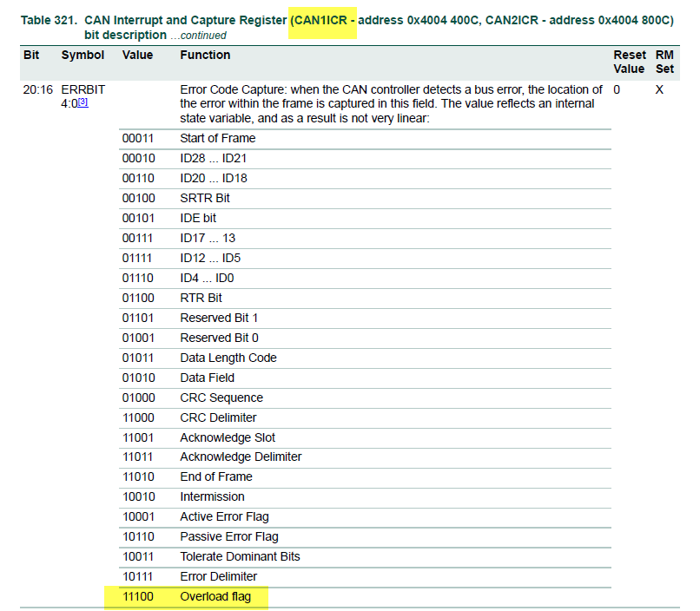Select the value 00101 cell

[138, 218]
